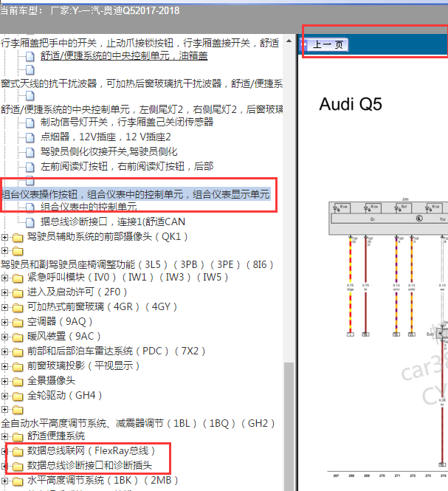Click document icon beside 驾驶员侧化妆镜开关 row

(x=30, y=153)
